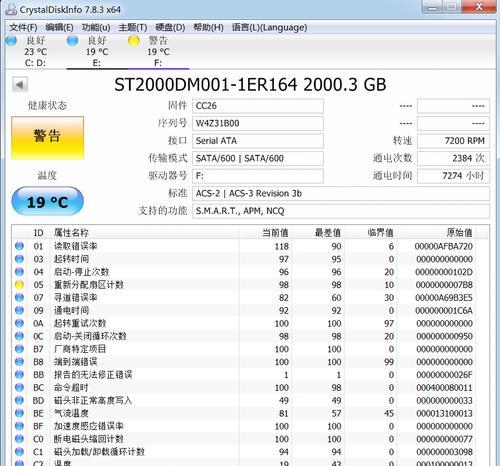Click the status icon for attribute B7
The width and height of the screenshot is (500, 466).
tap(19, 349)
